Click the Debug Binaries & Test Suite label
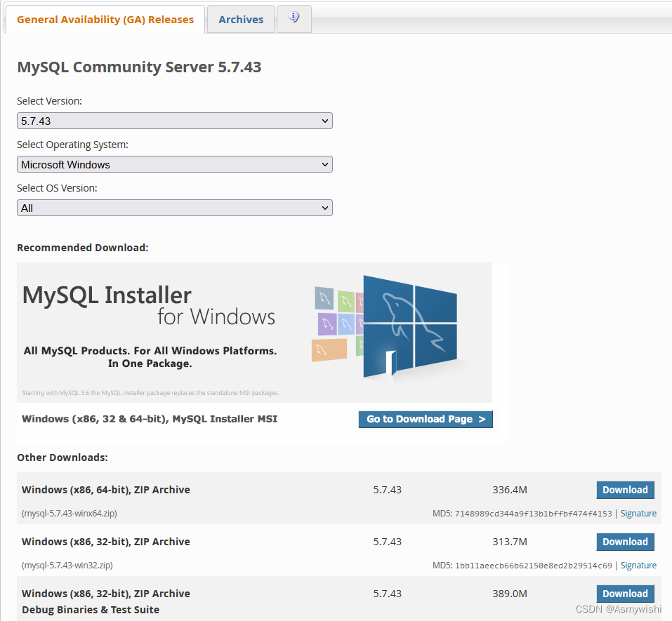This screenshot has width=672, height=621. click(91, 610)
